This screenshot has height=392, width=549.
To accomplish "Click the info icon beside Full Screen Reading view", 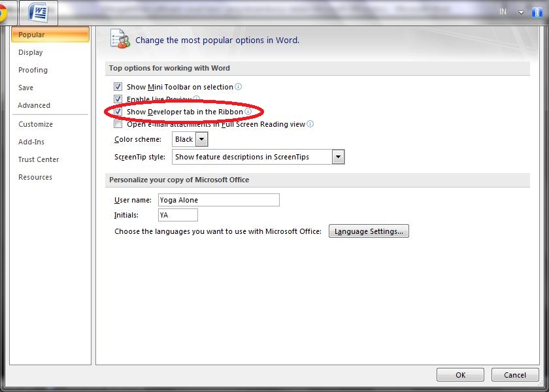I will (x=310, y=124).
